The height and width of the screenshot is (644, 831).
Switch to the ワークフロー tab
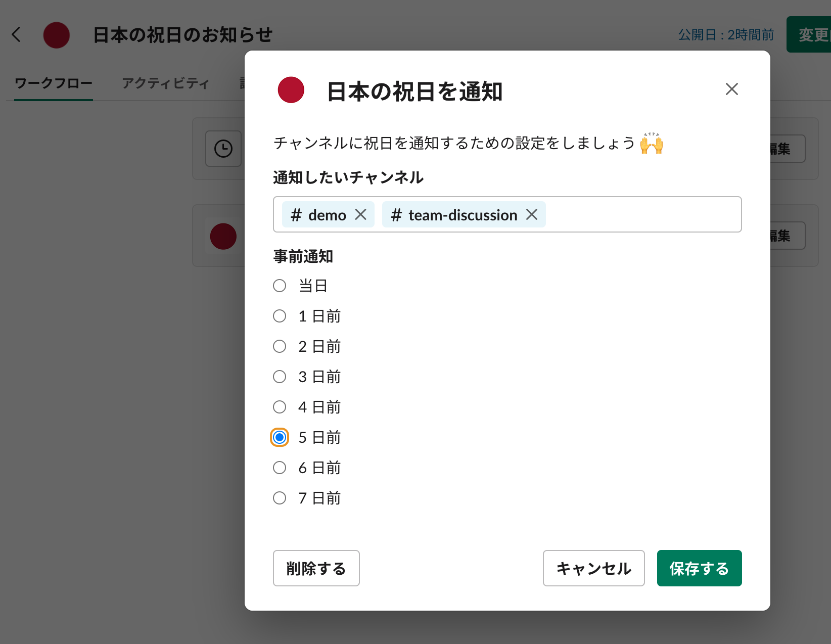54,83
